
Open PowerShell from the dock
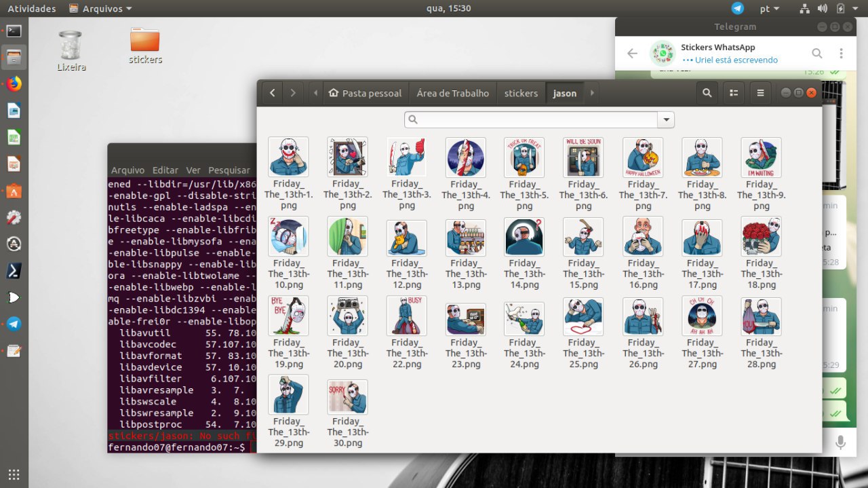[14, 271]
